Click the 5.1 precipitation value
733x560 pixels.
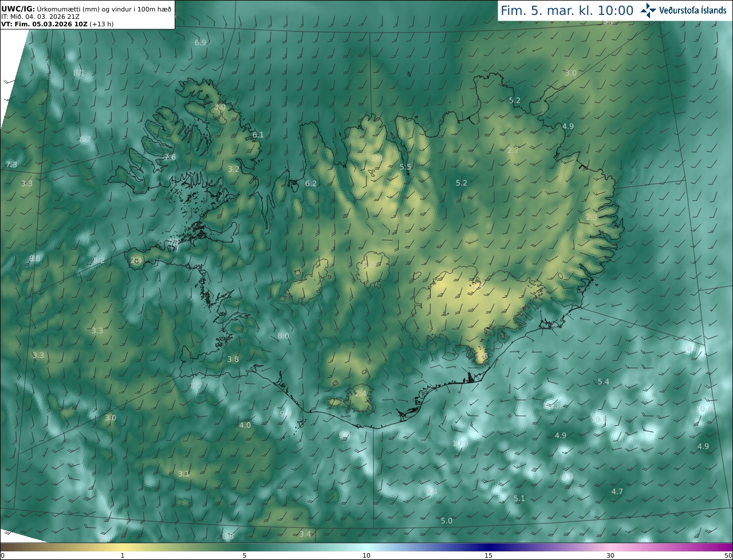point(519,498)
